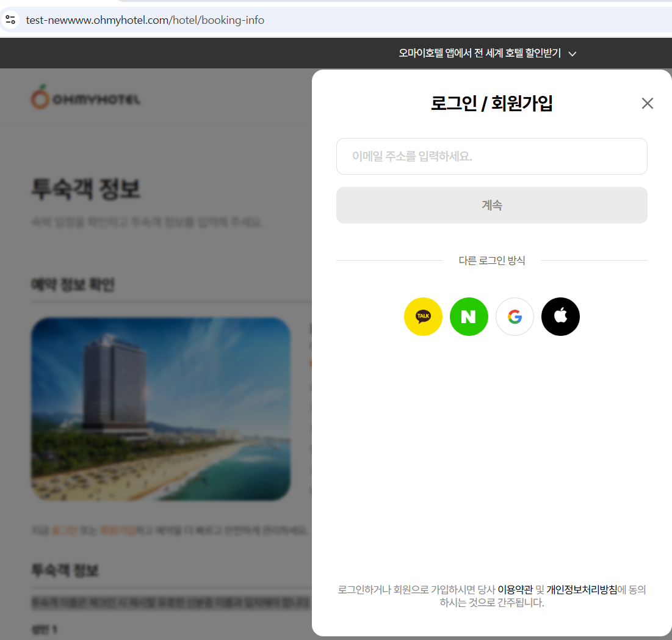
Task: Click the blurred hotel beach photo
Action: click(161, 409)
